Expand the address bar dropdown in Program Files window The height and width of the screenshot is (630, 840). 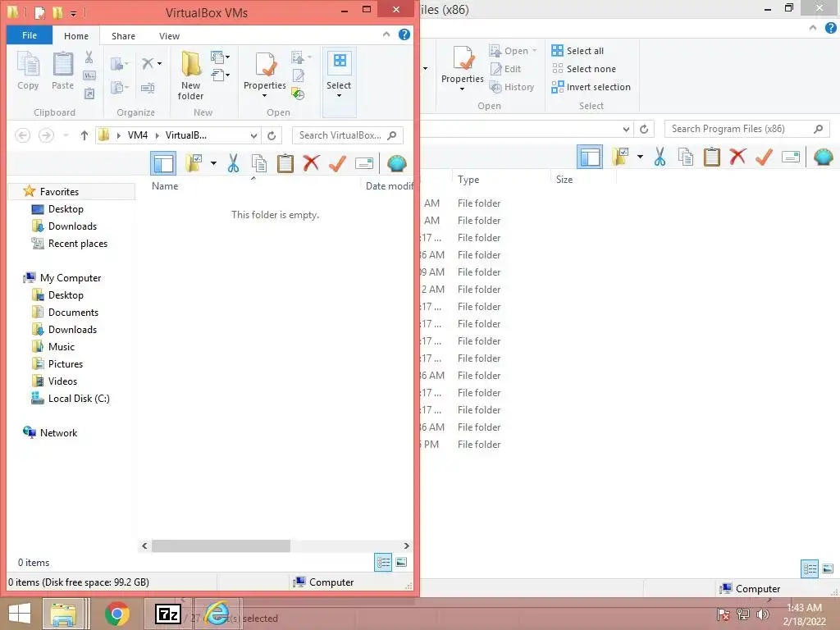626,129
